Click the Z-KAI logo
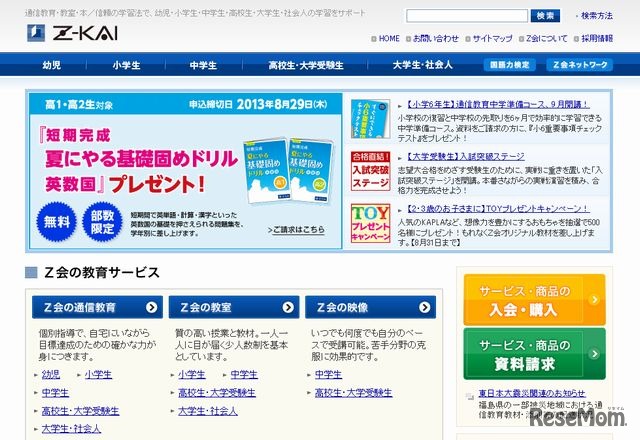Screen dimensions: 640x440 click(x=73, y=33)
